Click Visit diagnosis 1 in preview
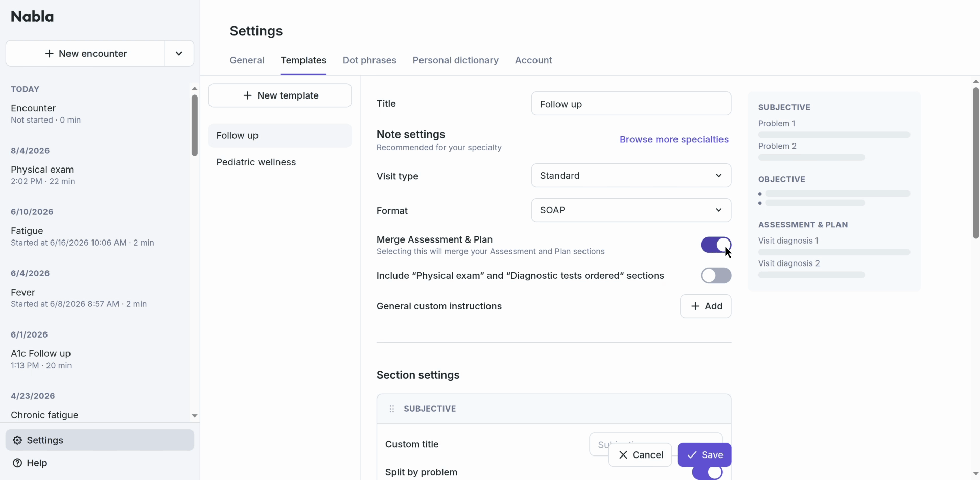Screen dimensions: 980x480 pyautogui.click(x=788, y=241)
